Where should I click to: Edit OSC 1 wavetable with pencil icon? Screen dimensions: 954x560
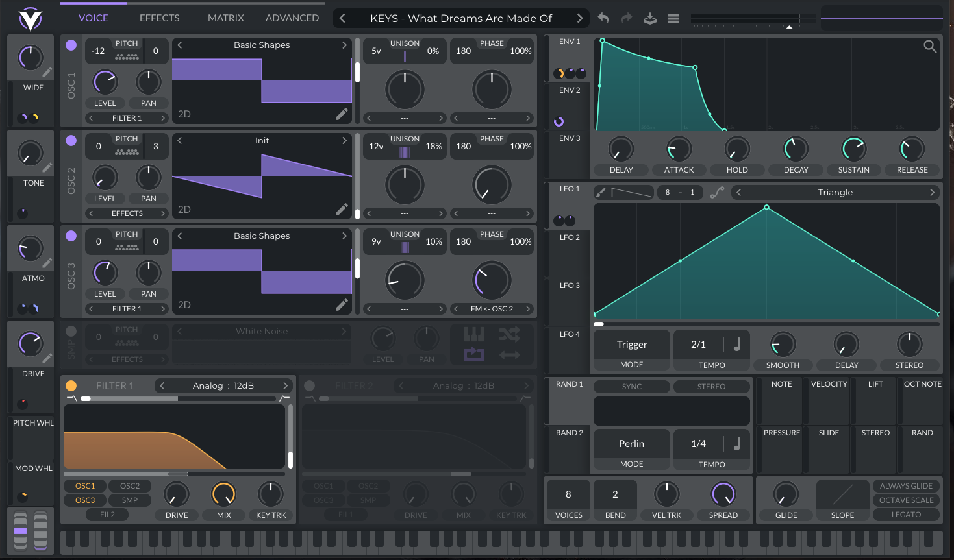342,114
